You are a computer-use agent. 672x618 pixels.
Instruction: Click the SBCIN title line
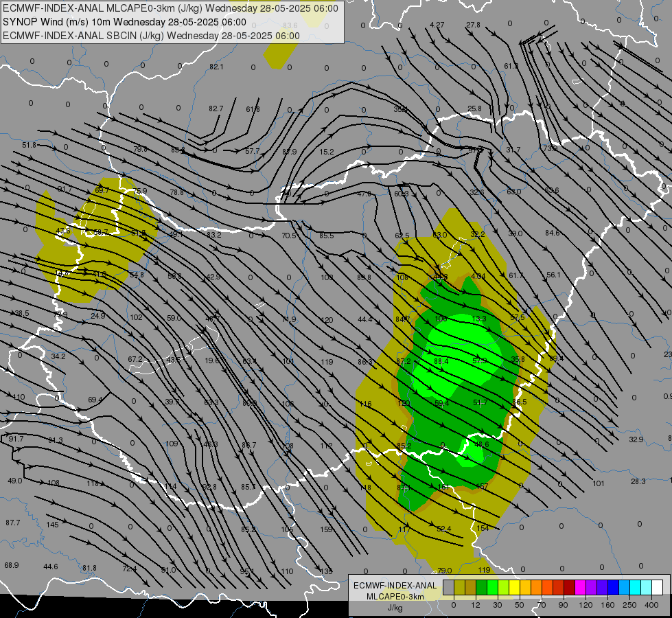pos(151,36)
